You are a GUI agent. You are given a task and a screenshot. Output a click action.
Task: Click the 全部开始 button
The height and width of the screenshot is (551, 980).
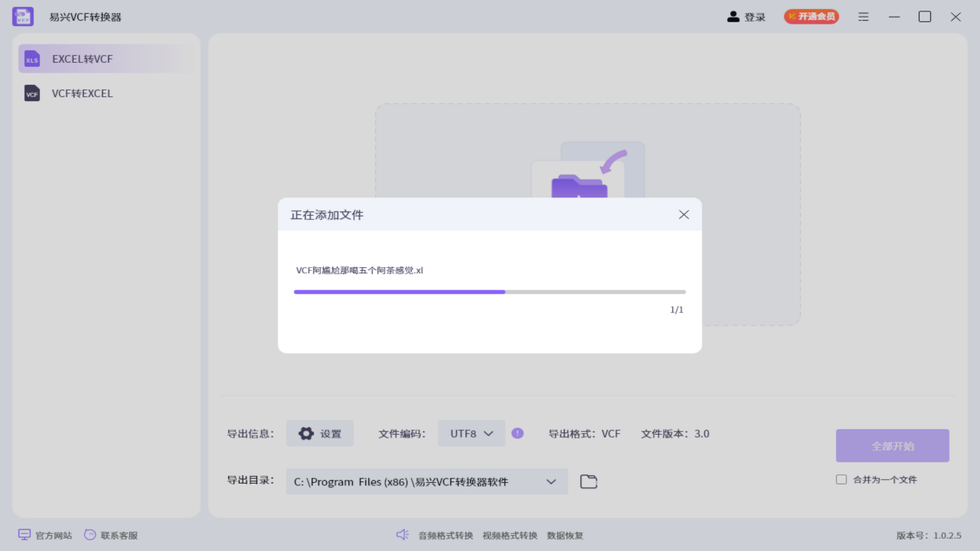click(892, 445)
